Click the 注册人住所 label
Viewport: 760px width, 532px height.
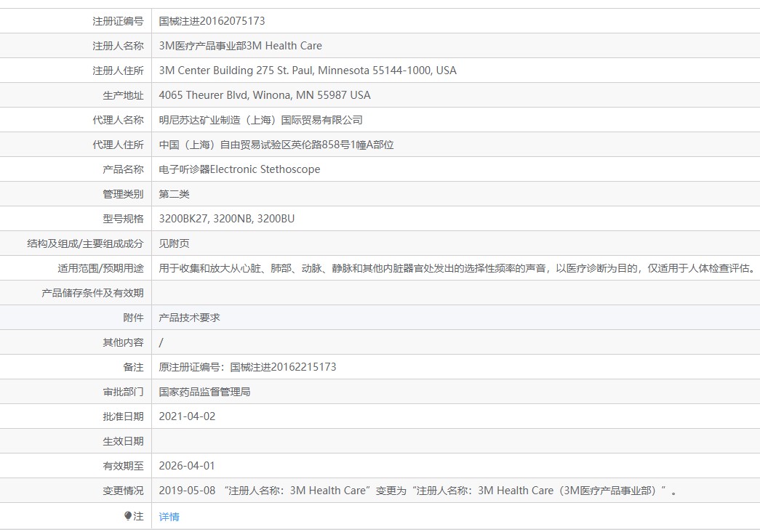118,70
